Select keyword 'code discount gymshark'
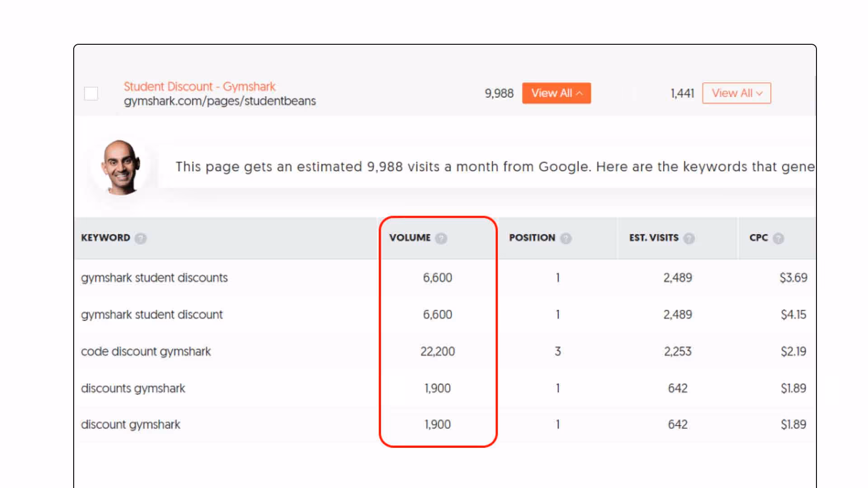This screenshot has width=868, height=488. (x=146, y=352)
